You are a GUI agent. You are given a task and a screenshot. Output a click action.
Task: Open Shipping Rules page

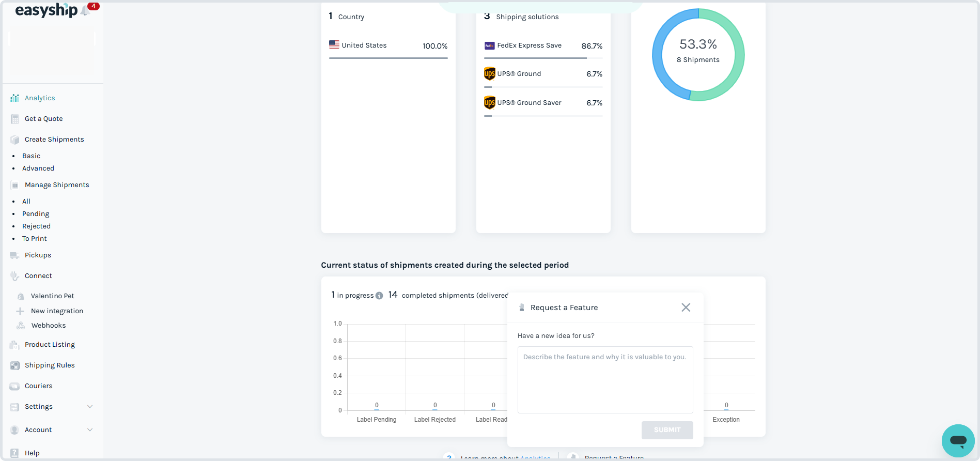(x=50, y=365)
